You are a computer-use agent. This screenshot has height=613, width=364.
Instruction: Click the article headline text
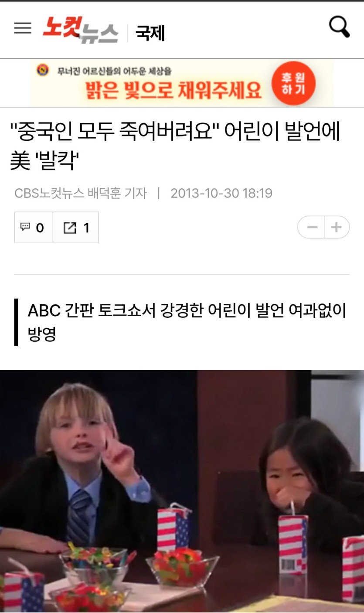click(175, 146)
